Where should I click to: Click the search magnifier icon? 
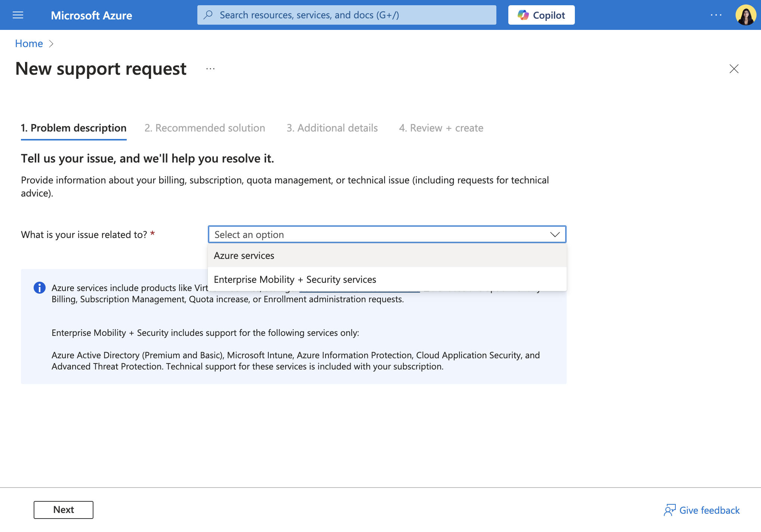pyautogui.click(x=208, y=15)
